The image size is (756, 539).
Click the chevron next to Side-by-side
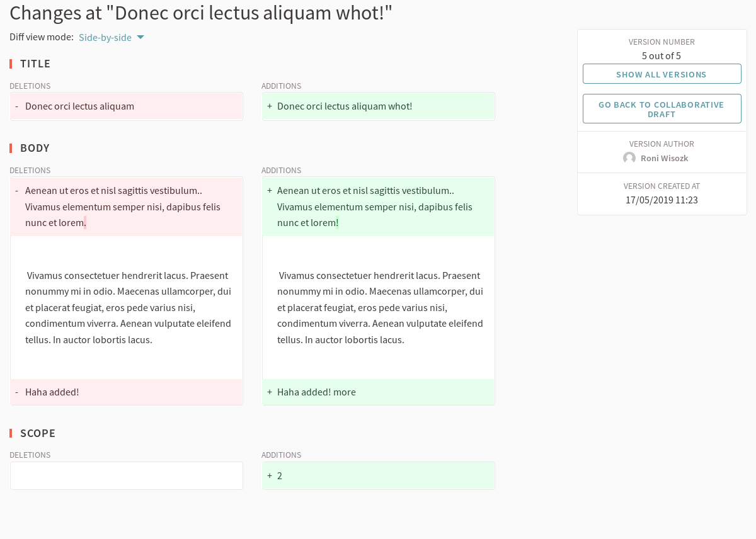tap(140, 37)
